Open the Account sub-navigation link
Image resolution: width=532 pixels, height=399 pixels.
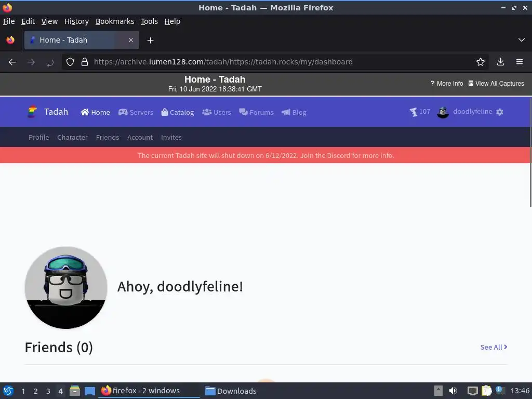[x=140, y=137]
